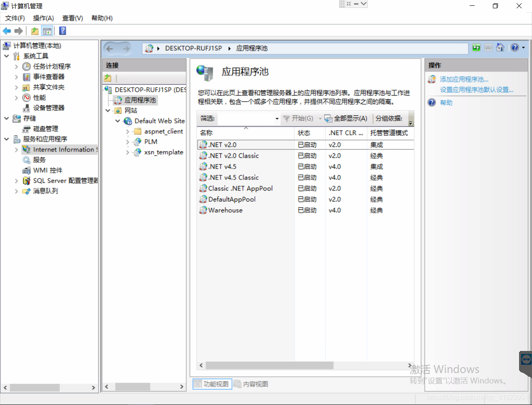532x405 pixels.
Task: Expand the Message Queuing node
Action: (16, 191)
